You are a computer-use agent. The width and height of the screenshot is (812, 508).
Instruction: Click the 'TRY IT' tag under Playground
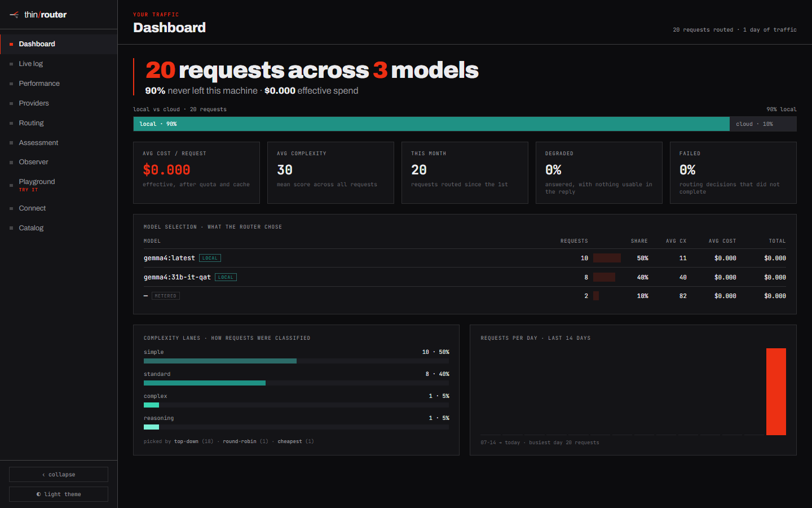(28, 190)
